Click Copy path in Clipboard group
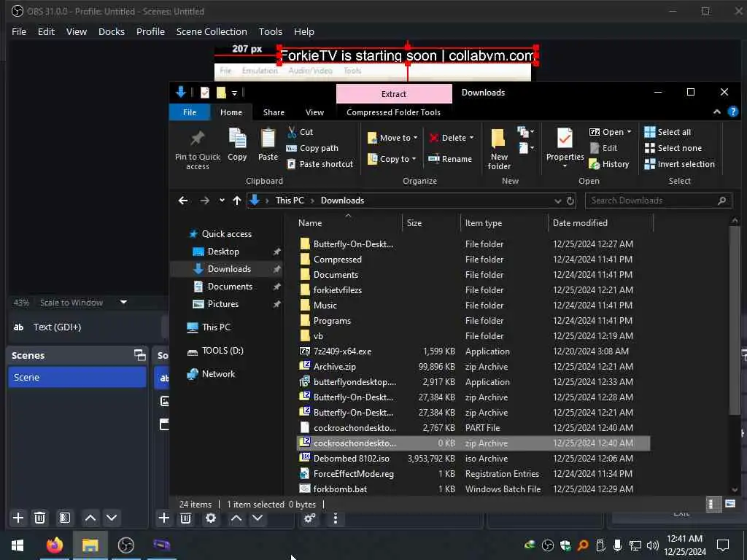The height and width of the screenshot is (560, 747). tap(312, 148)
